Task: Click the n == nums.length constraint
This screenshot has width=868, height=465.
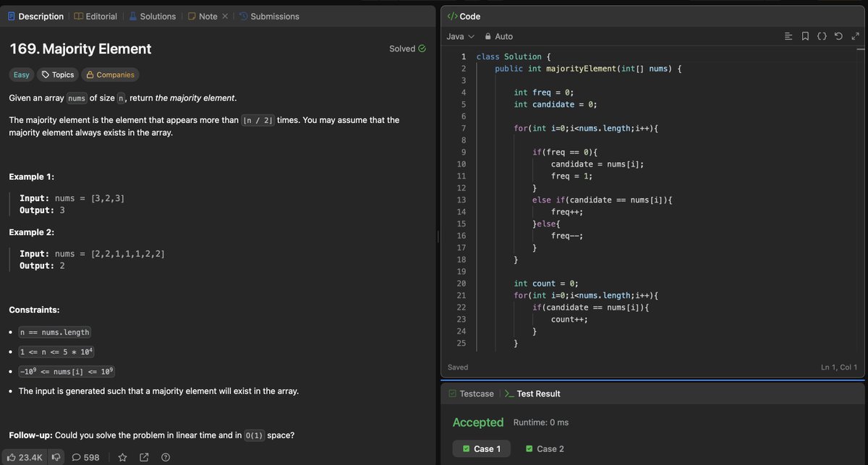Action: point(54,333)
